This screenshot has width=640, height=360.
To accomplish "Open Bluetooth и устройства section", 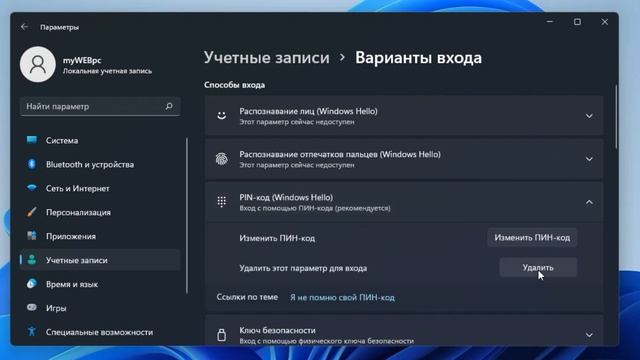I will 100,164.
